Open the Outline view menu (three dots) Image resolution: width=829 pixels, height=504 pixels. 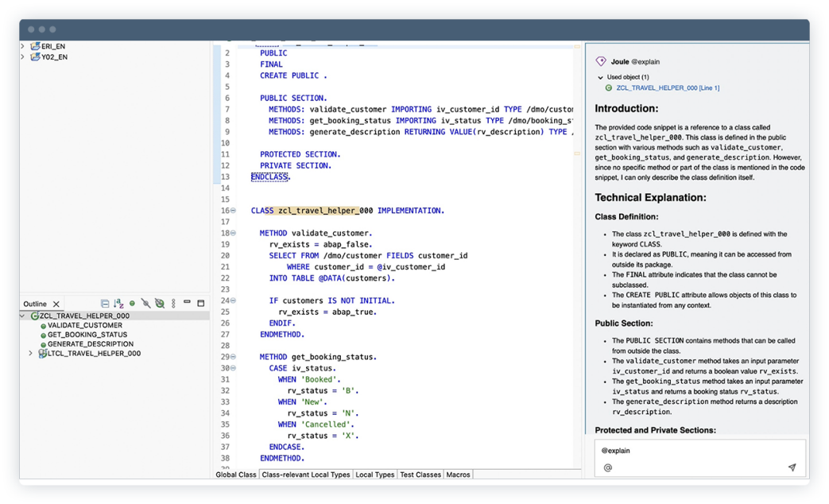(x=173, y=304)
